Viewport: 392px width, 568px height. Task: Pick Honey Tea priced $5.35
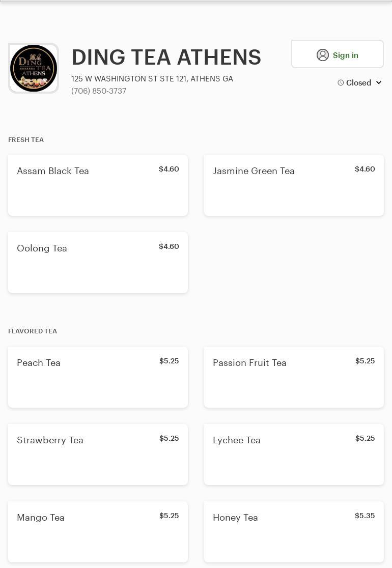point(294,532)
